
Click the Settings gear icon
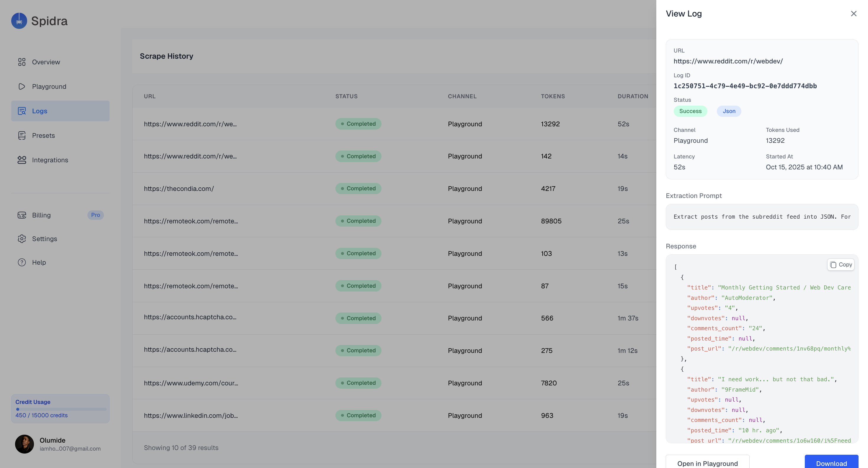pos(22,239)
